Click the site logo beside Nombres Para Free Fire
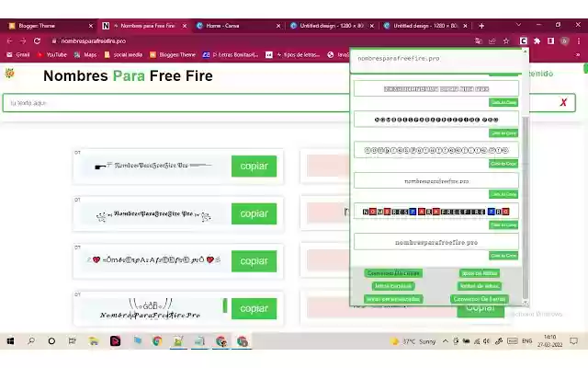 [9, 73]
